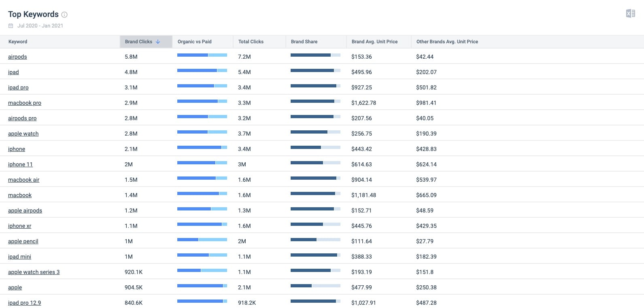This screenshot has width=644, height=308.
Task: Select the $624.14 other brands price
Action: [x=426, y=164]
